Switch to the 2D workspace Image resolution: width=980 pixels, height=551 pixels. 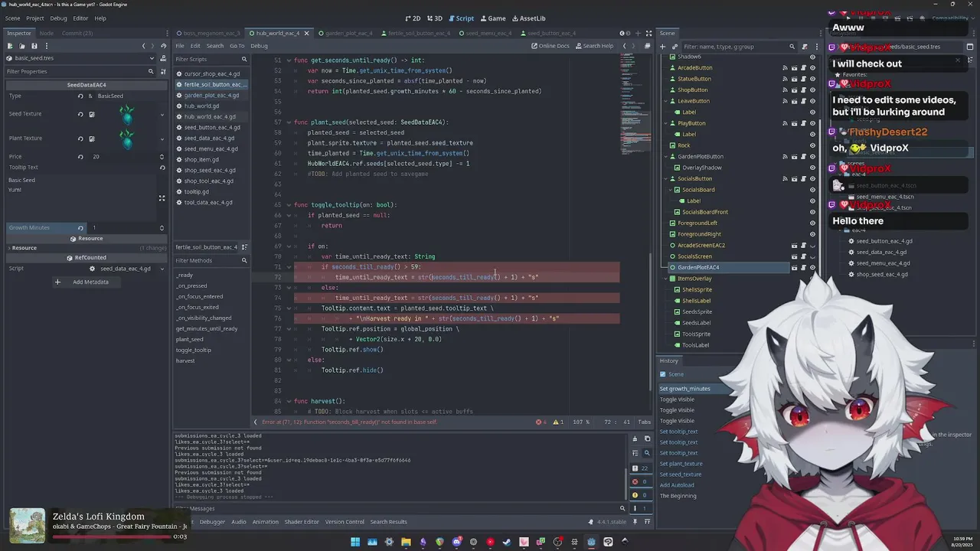tap(413, 18)
